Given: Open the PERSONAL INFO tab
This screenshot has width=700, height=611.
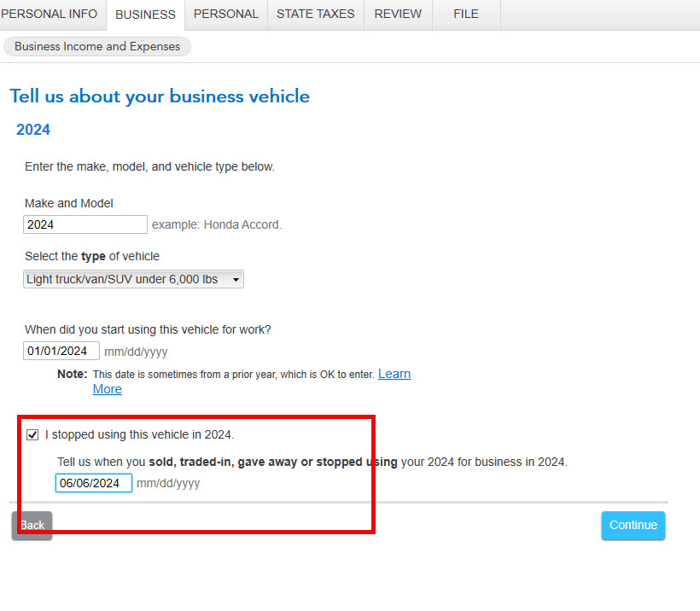Looking at the screenshot, I should (51, 14).
